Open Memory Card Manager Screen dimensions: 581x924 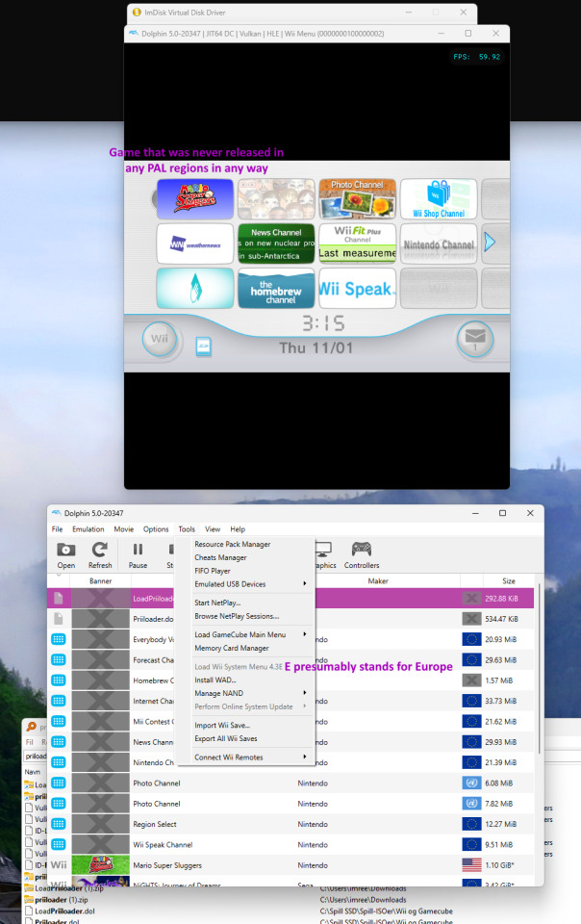245,648
